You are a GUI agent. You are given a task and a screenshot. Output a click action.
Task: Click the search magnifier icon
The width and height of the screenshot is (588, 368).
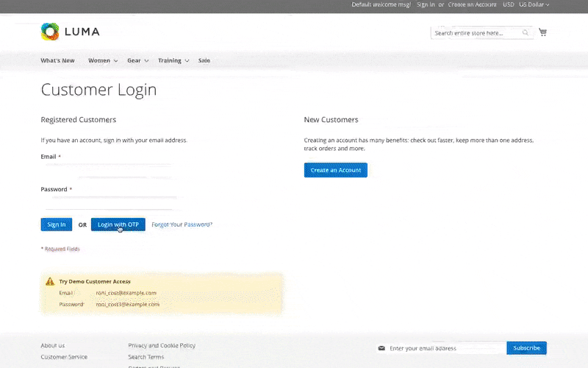(526, 32)
